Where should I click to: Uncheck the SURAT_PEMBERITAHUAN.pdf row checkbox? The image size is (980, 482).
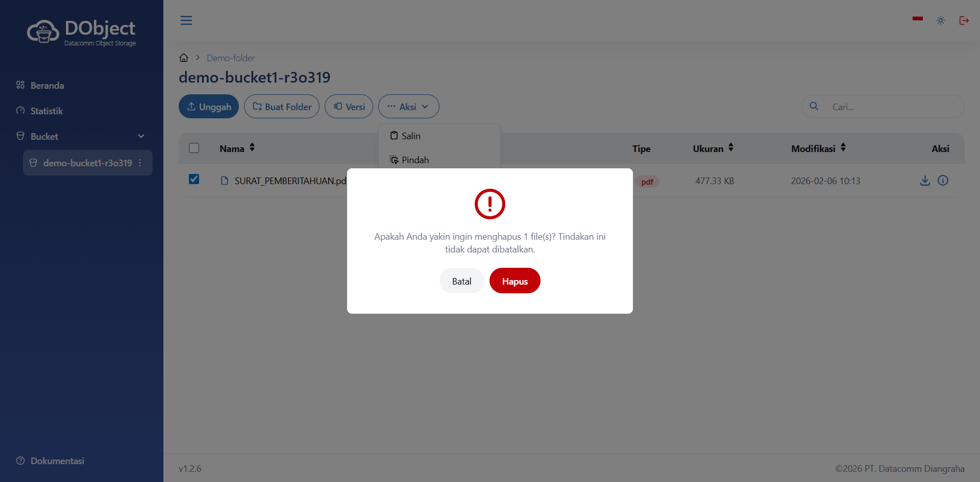(x=194, y=179)
